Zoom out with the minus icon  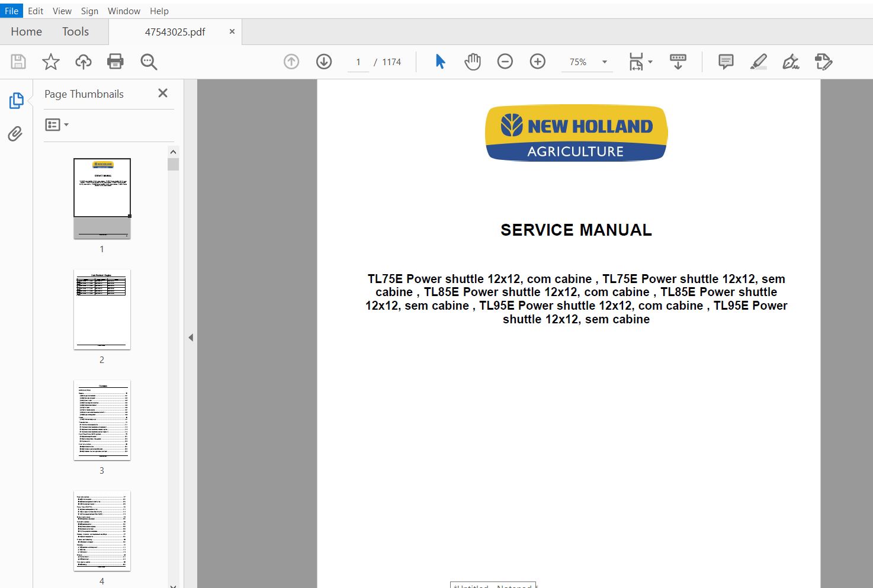[505, 62]
